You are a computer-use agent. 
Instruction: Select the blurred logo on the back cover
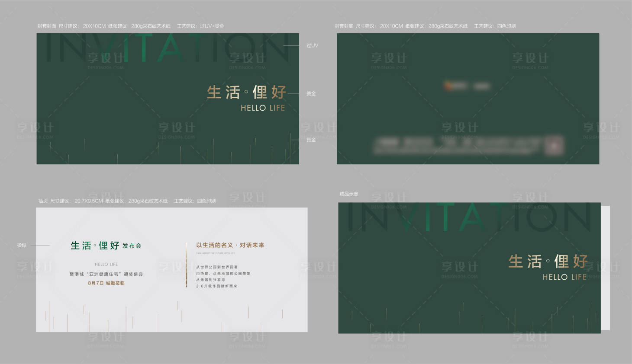coord(468,86)
